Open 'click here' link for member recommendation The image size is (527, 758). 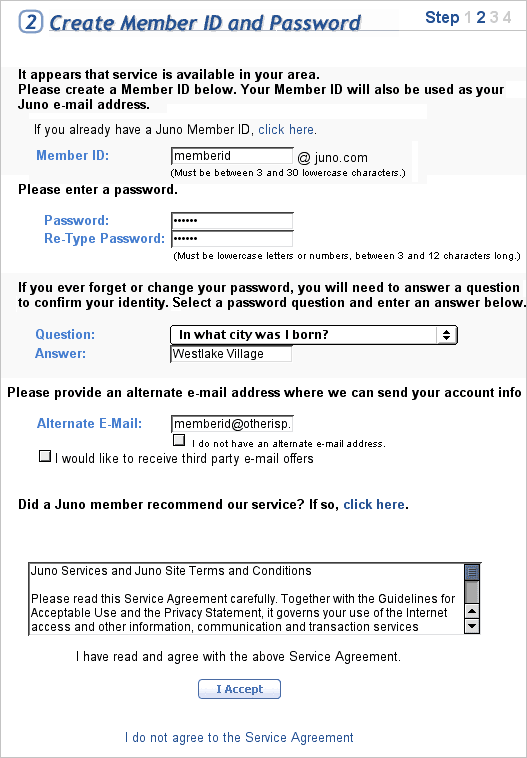pyautogui.click(x=374, y=505)
